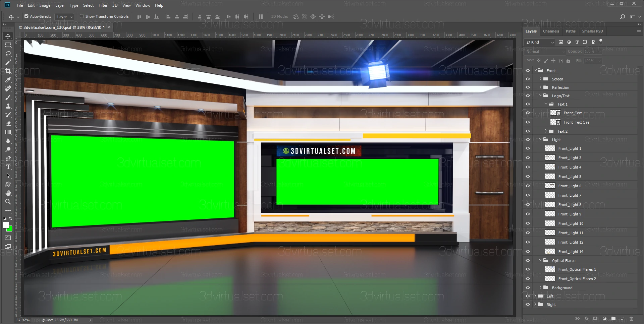Open the Normal blend mode dropdown
Image resolution: width=644 pixels, height=324 pixels.
545,52
